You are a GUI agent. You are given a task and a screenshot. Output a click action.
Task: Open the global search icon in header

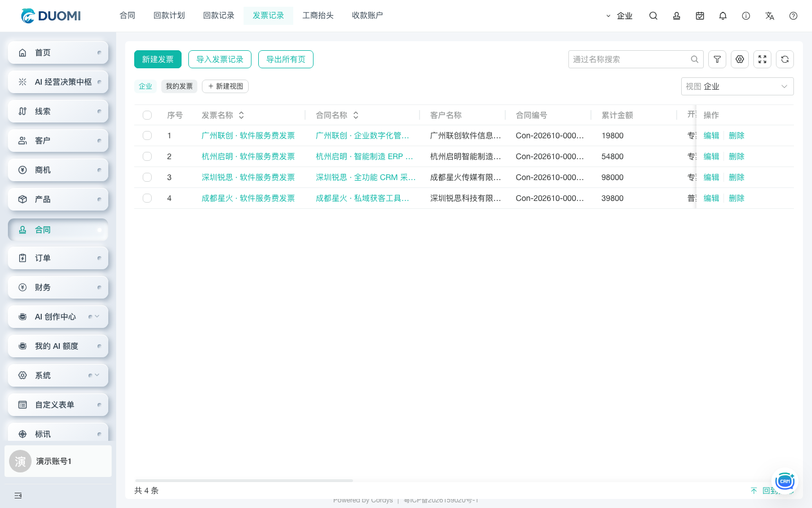[653, 16]
